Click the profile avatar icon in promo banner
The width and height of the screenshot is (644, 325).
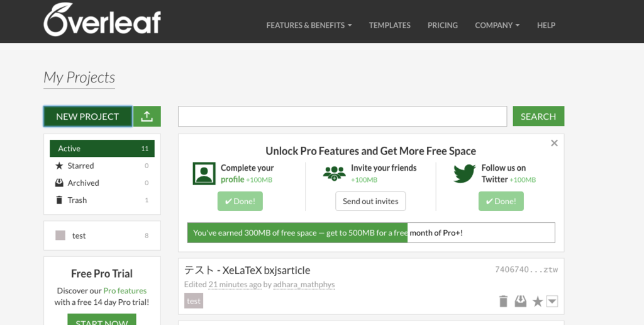(x=204, y=174)
